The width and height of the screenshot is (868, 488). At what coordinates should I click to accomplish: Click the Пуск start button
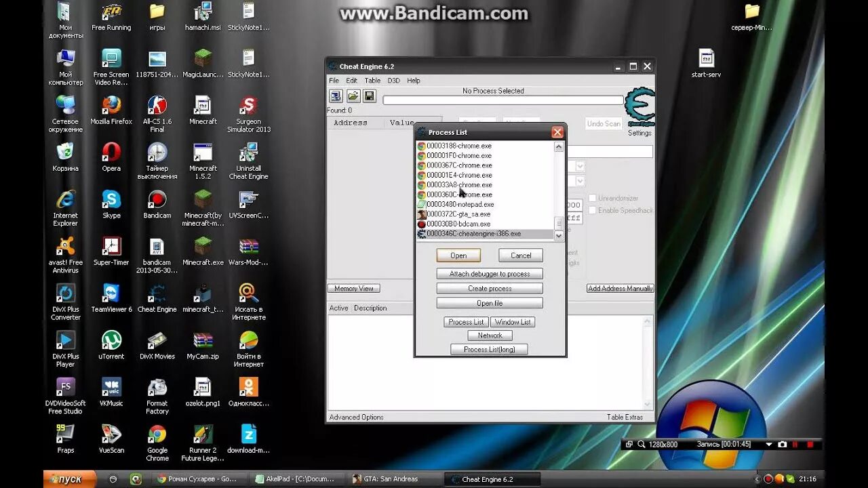click(x=70, y=479)
